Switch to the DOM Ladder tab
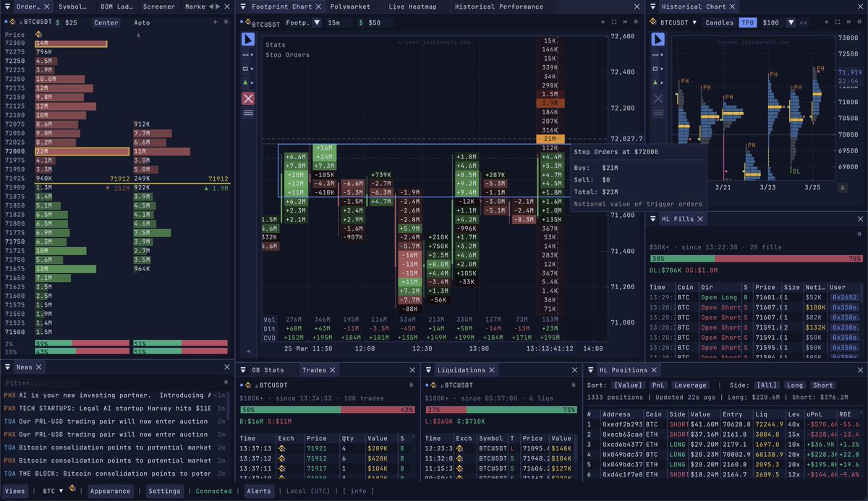The height and width of the screenshot is (501, 868). click(116, 7)
